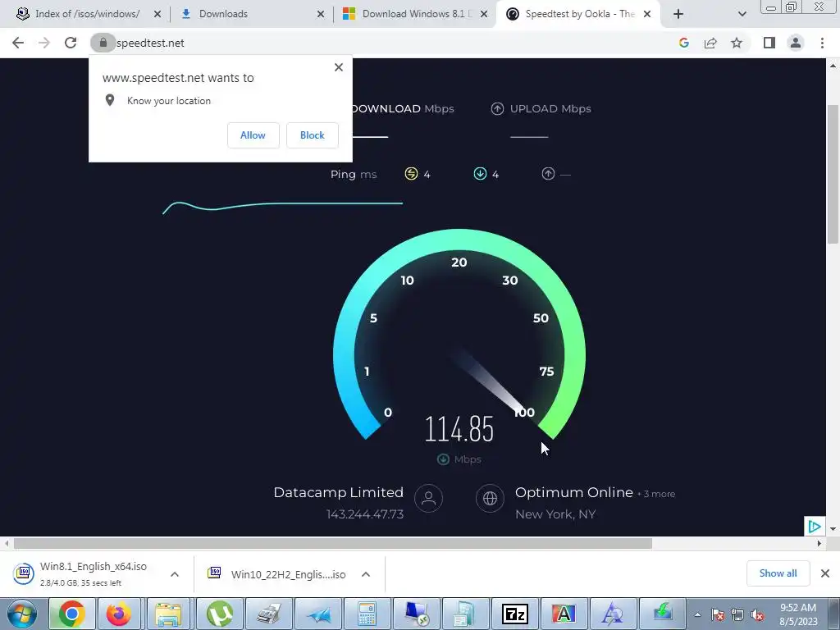The height and width of the screenshot is (630, 840).
Task: Click the browser Back arrow
Action: point(18,43)
